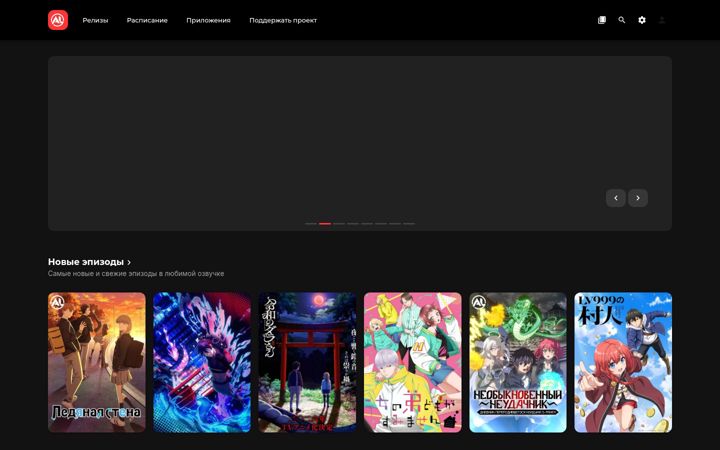Select the last carousel indicator dash
This screenshot has width=720, height=450.
pos(409,224)
